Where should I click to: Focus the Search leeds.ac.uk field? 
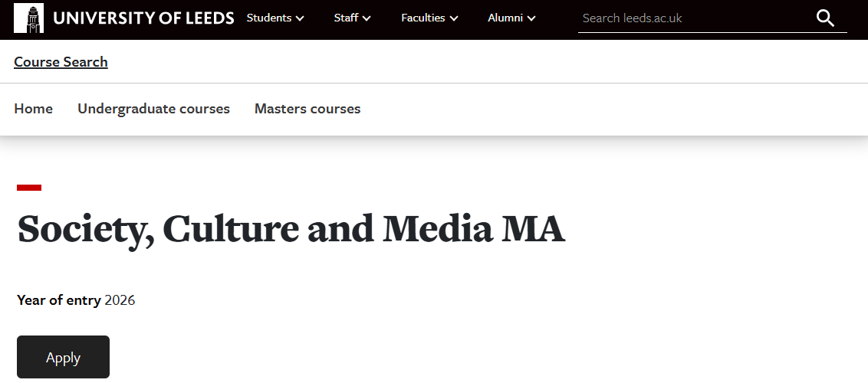pyautogui.click(x=690, y=18)
